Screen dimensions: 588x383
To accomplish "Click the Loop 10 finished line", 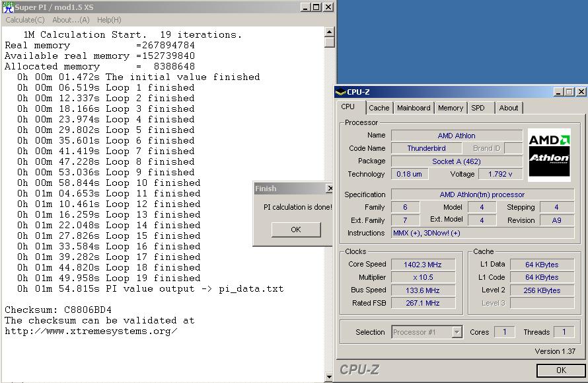I will [x=109, y=183].
